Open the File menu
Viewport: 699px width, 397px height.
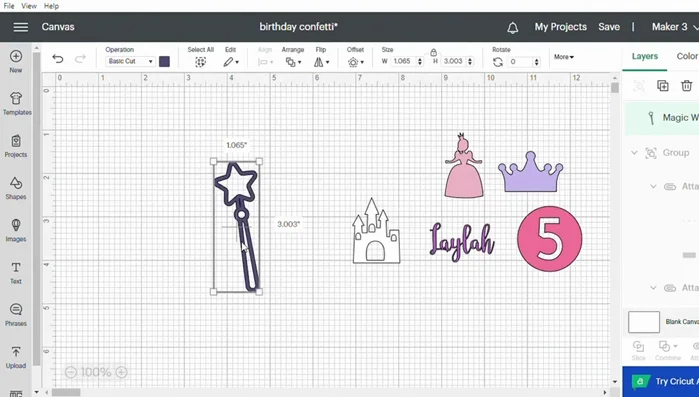tap(9, 6)
